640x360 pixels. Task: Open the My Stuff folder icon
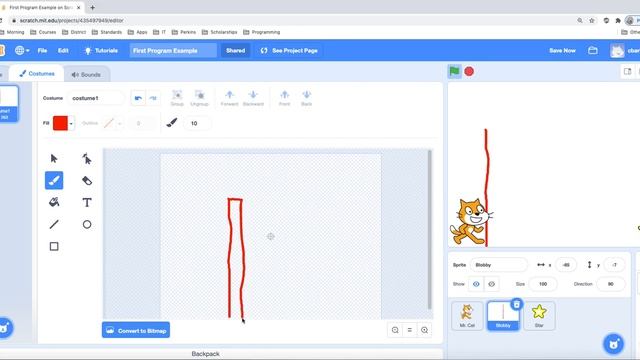[x=593, y=50]
